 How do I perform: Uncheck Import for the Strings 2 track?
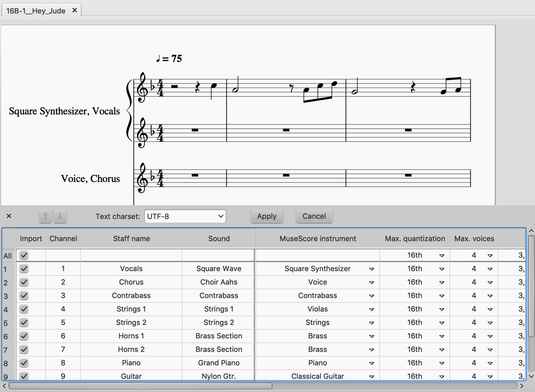(x=24, y=322)
